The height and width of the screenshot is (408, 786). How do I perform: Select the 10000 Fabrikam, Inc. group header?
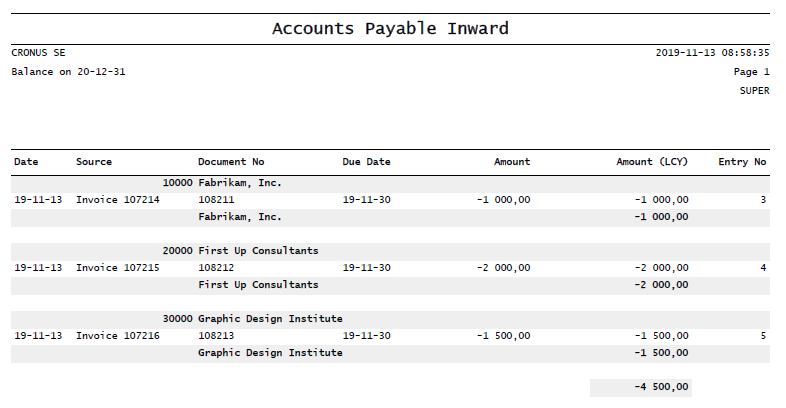pyautogui.click(x=222, y=183)
